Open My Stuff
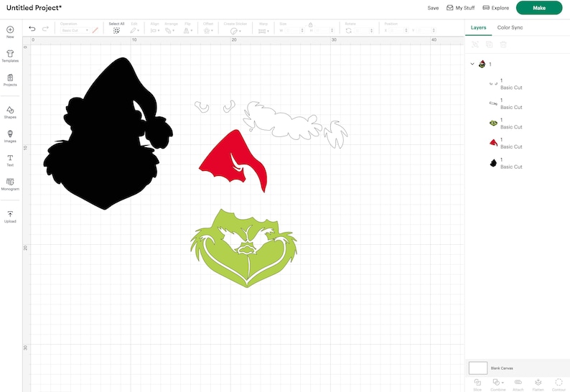This screenshot has width=570, height=392. (461, 8)
